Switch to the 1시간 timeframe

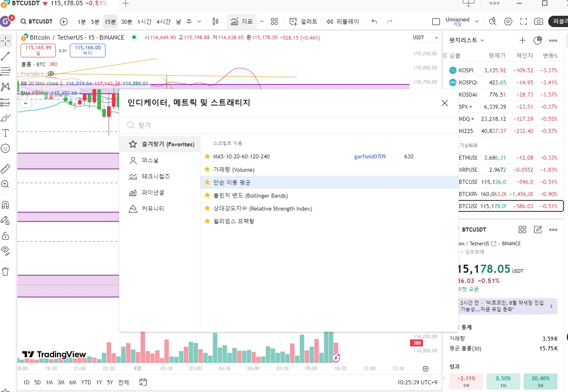tap(144, 21)
